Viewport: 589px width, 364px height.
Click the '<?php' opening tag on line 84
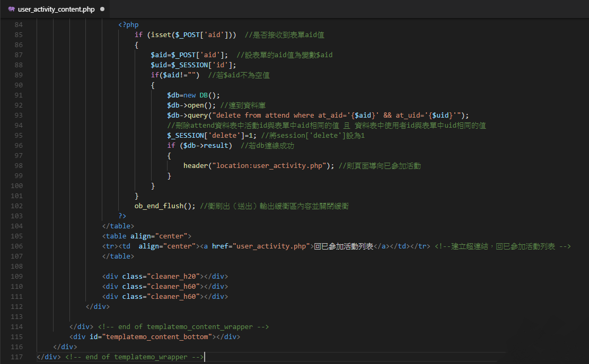click(128, 25)
